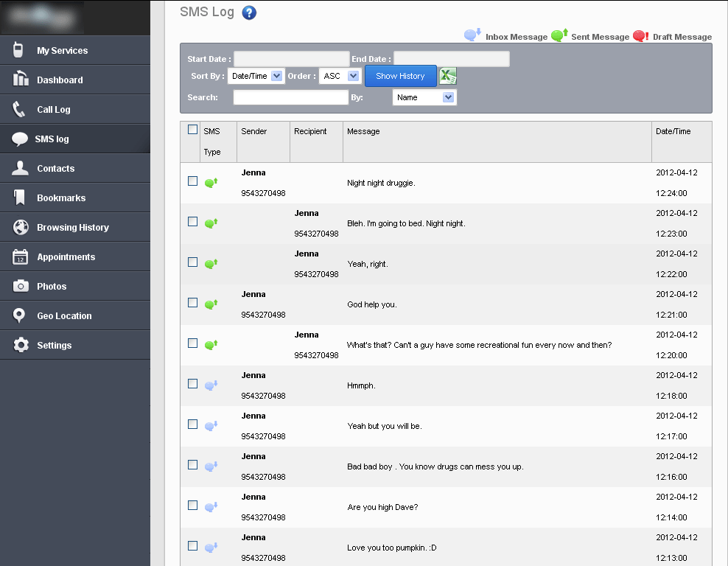Click the Appointments calendar icon
The image size is (728, 566).
21,256
